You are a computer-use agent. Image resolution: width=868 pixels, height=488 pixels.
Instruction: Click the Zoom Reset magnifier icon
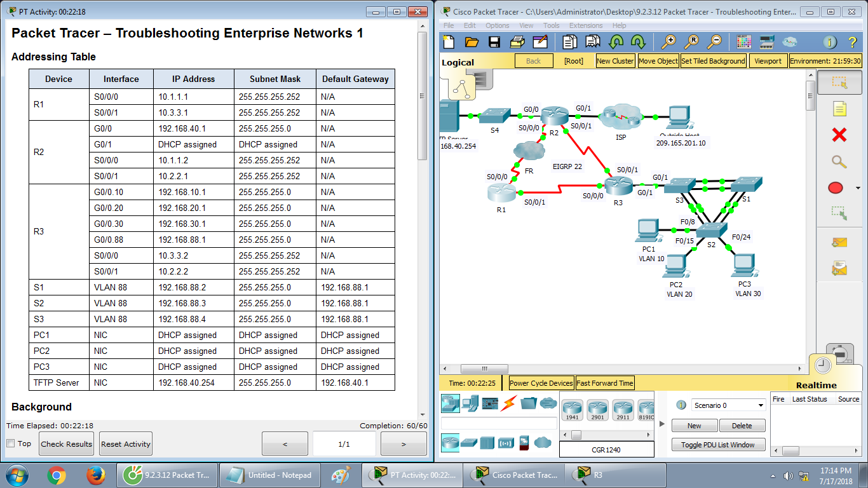point(691,42)
